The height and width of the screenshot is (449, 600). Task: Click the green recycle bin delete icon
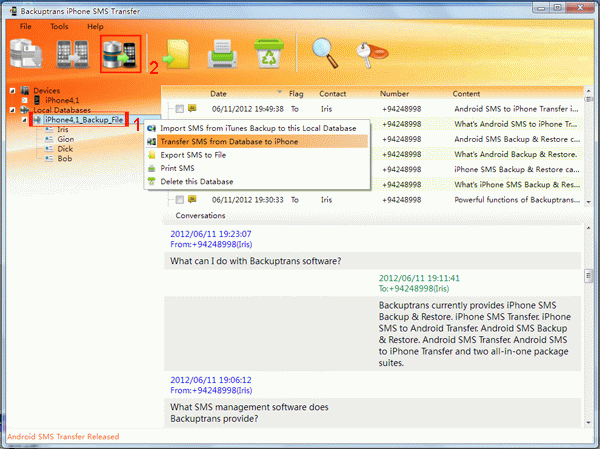pyautogui.click(x=269, y=54)
